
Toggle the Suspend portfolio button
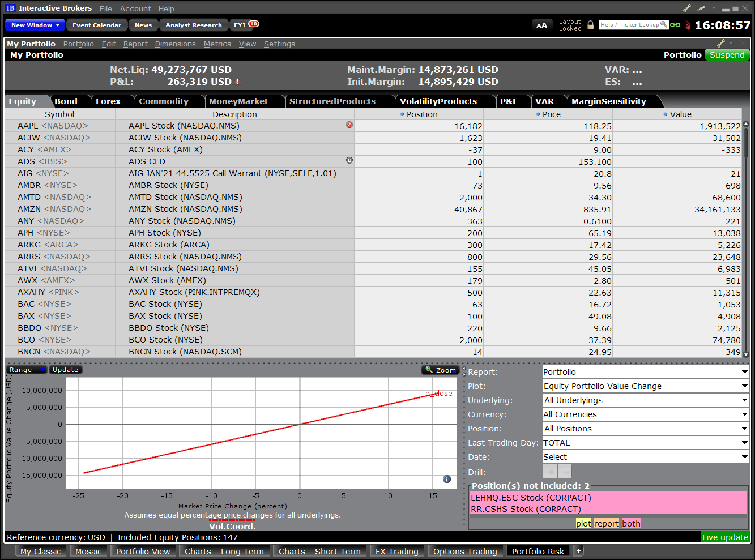(x=727, y=55)
